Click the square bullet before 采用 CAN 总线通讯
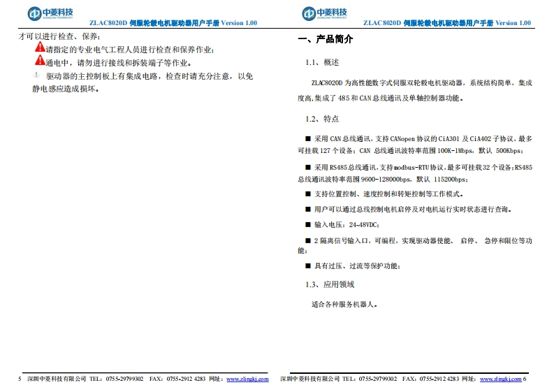The height and width of the screenshot is (392, 554). point(308,139)
